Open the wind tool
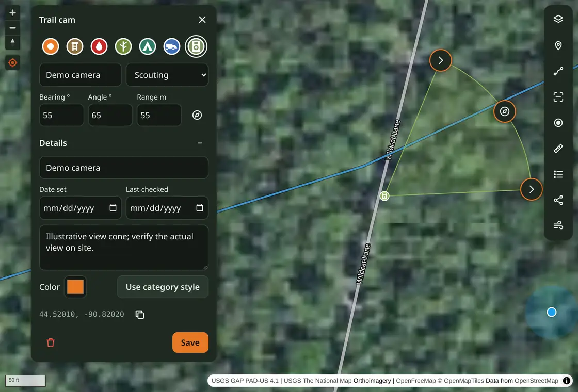The width and height of the screenshot is (578, 392). (x=558, y=225)
